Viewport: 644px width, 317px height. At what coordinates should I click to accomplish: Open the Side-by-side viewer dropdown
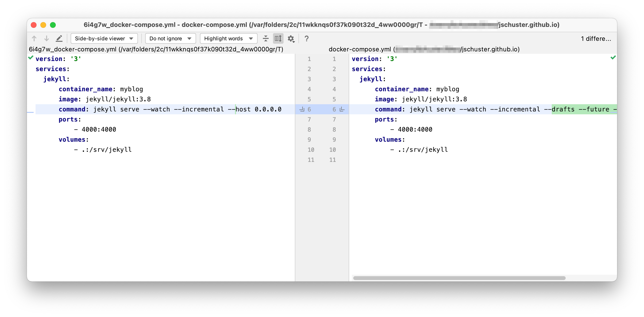click(x=104, y=38)
